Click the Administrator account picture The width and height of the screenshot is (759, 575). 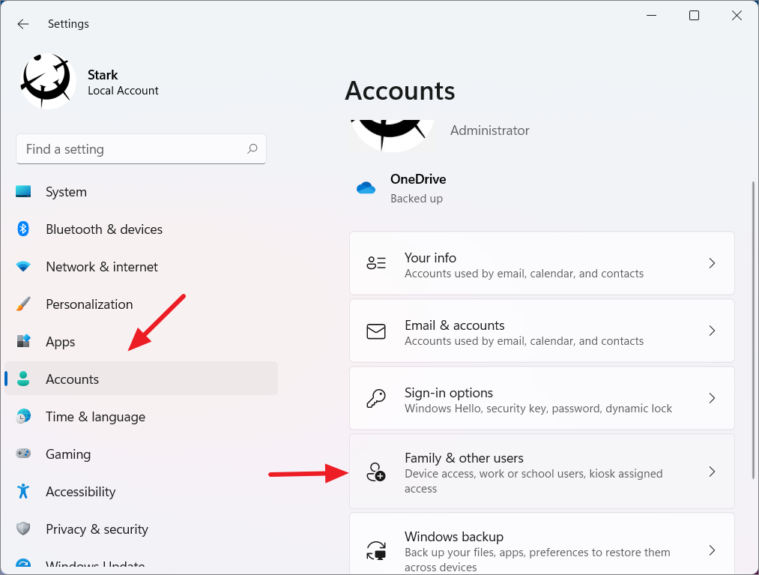point(392,136)
